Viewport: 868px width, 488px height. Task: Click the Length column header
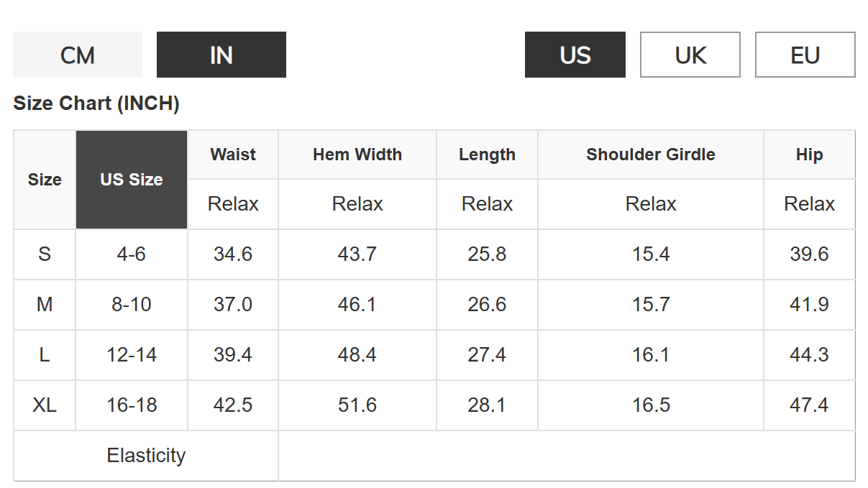coord(487,155)
